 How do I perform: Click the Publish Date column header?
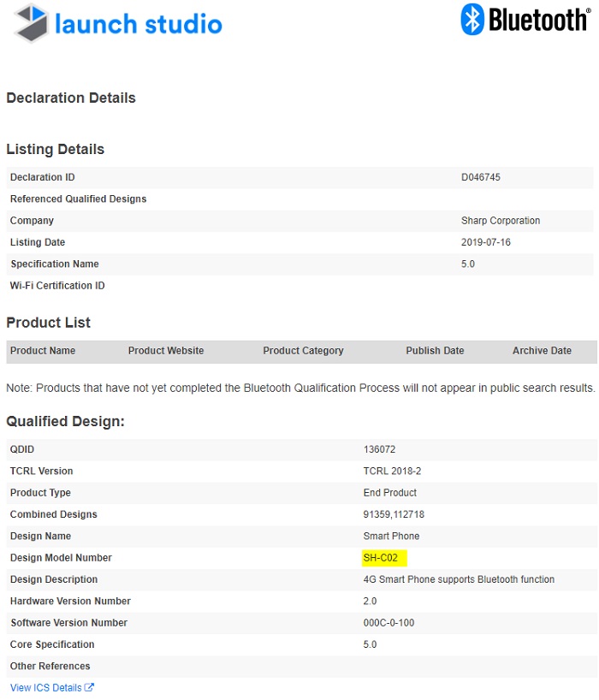click(x=435, y=351)
